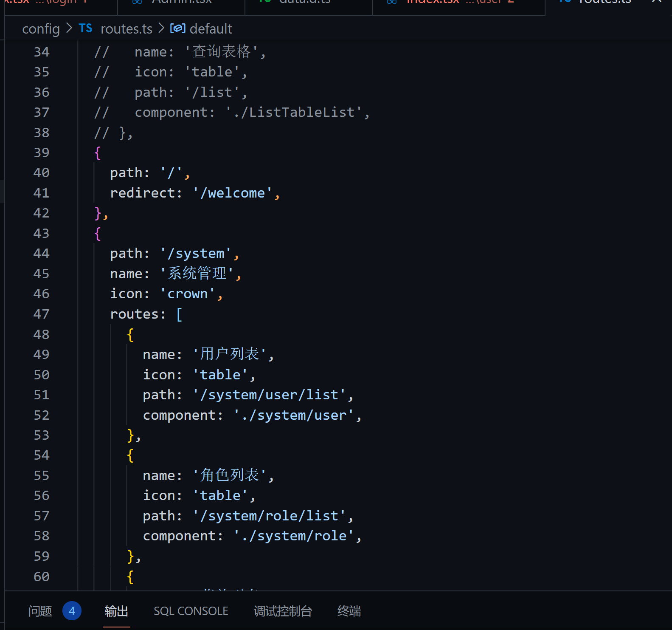Image resolution: width=672 pixels, height=630 pixels.
Task: Click the yellow opening brace on line 48
Action: [130, 334]
